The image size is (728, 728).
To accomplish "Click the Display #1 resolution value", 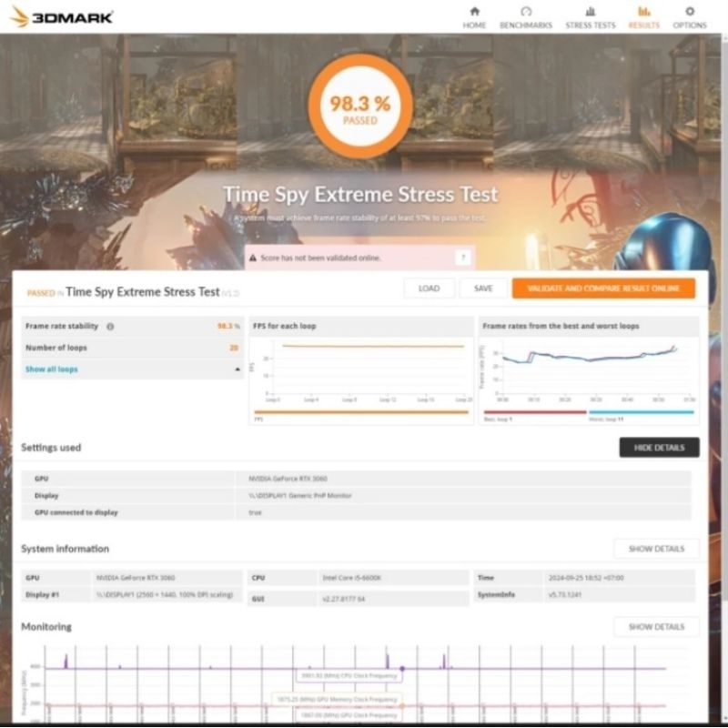I will (165, 595).
